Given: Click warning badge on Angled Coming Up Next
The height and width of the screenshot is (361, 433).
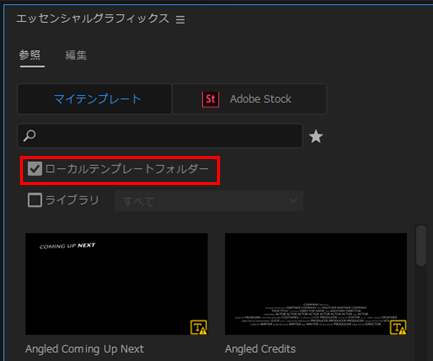Looking at the screenshot, I should 198,327.
